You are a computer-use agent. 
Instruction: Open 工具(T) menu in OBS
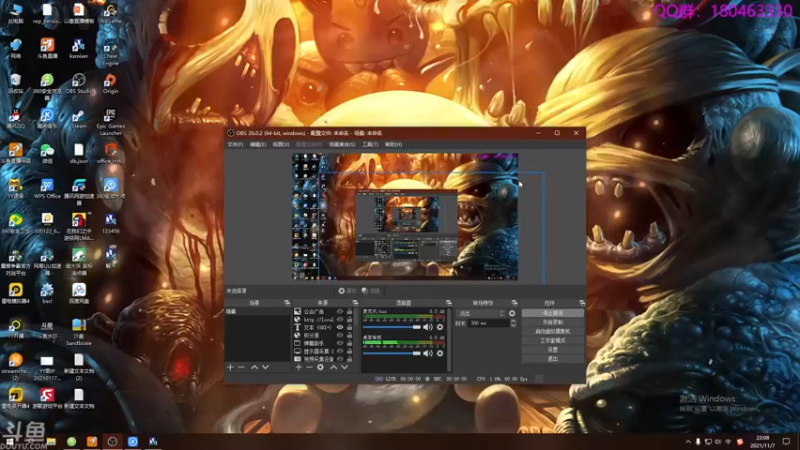click(370, 144)
